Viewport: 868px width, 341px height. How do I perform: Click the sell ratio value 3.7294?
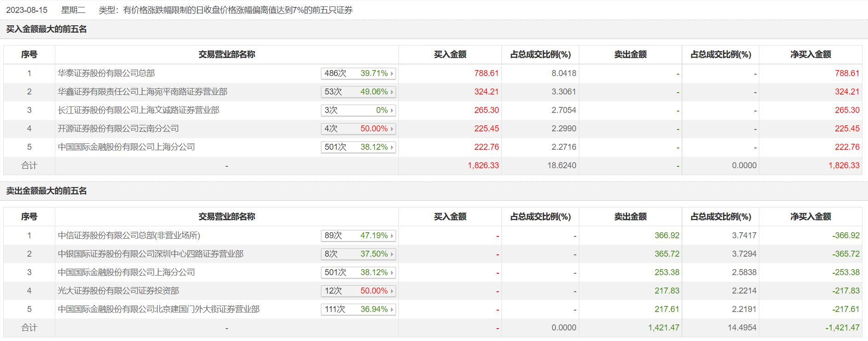[744, 254]
